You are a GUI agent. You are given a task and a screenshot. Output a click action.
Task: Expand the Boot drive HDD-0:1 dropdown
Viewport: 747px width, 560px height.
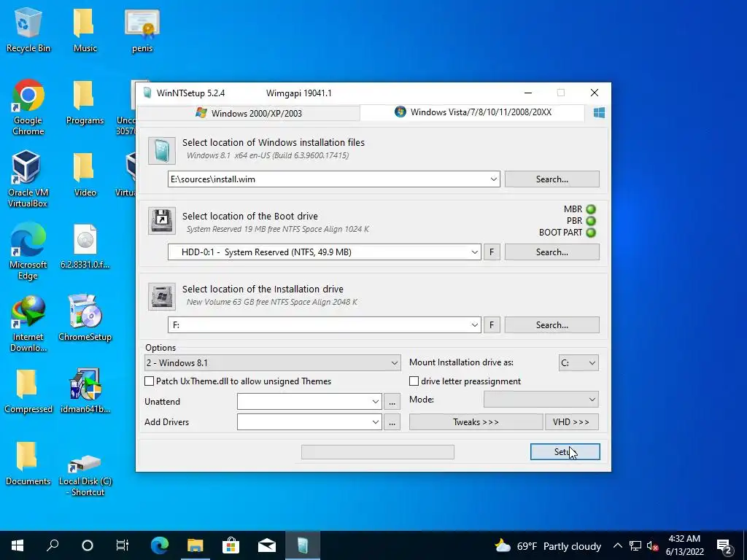click(x=474, y=252)
